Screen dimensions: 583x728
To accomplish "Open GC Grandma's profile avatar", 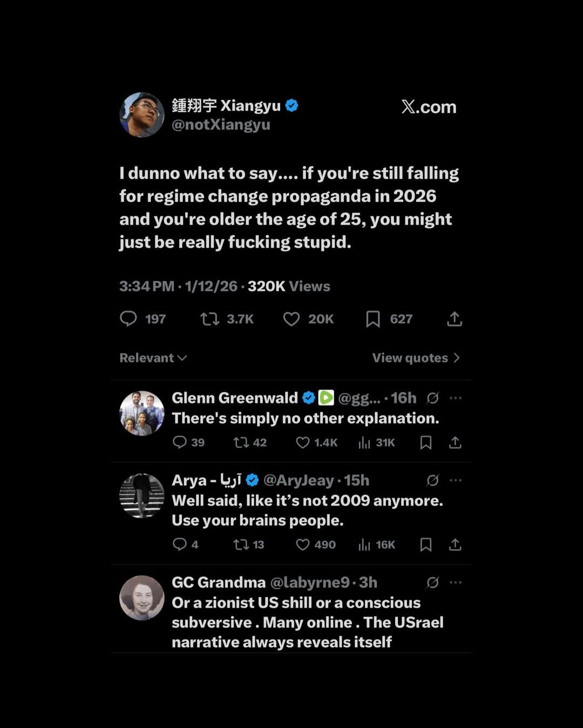I will tap(141, 597).
